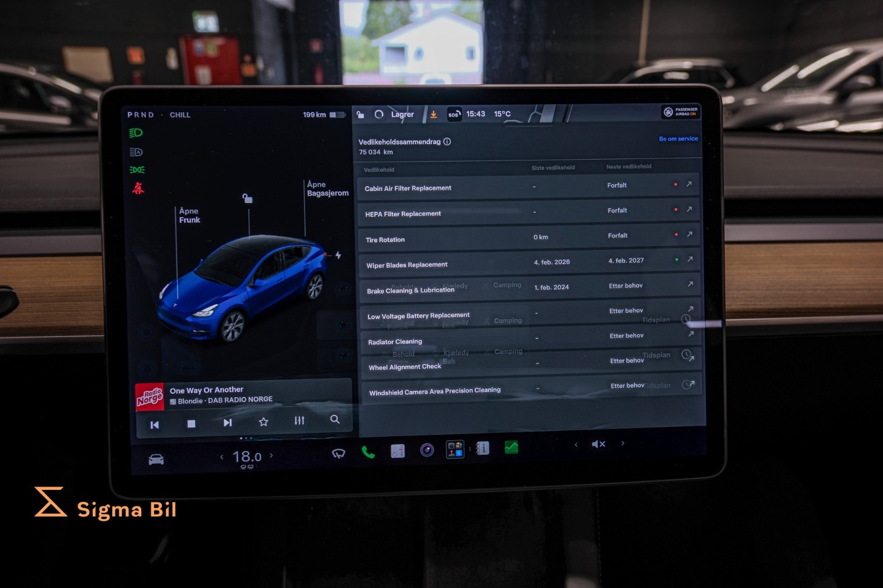Tap the SOS emergency icon
The width and height of the screenshot is (883, 588).
coord(454,114)
